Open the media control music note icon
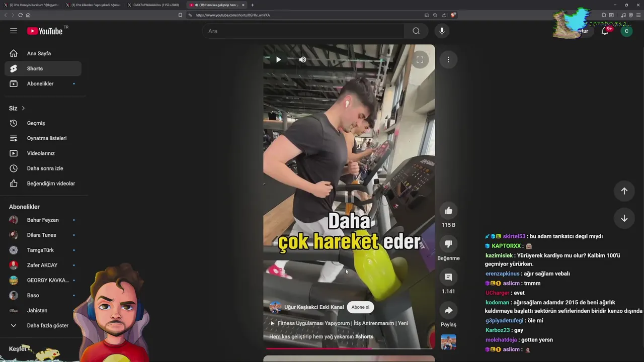 [x=624, y=15]
